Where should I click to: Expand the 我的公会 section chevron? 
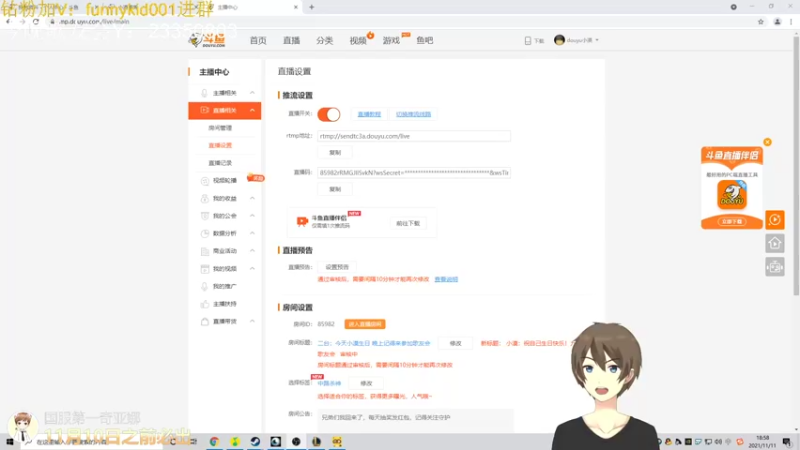[252, 216]
